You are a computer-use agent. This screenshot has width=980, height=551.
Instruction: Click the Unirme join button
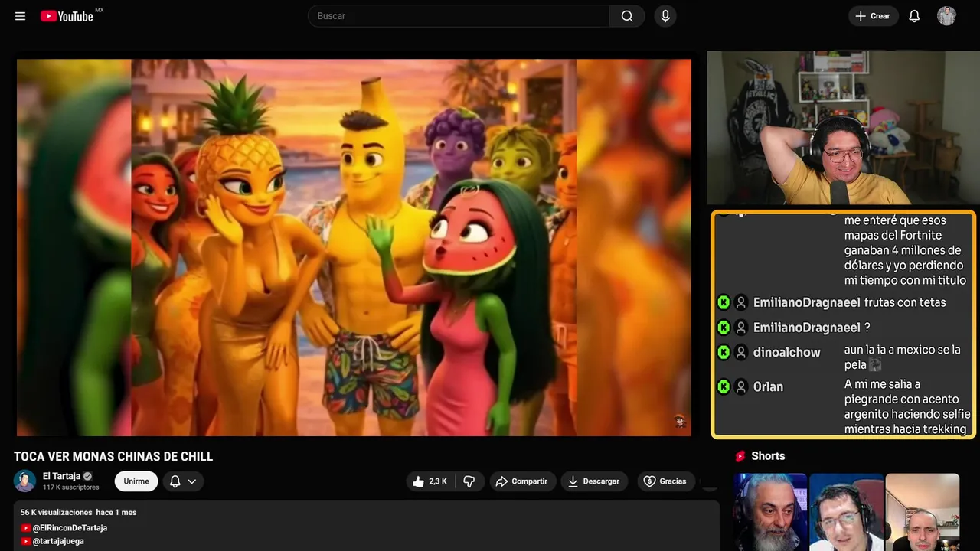136,481
